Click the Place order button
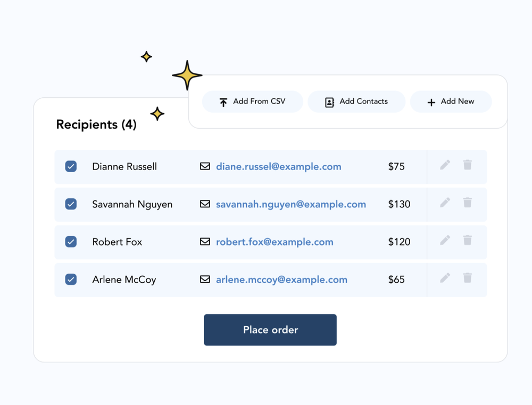This screenshot has height=405, width=532. [x=270, y=330]
